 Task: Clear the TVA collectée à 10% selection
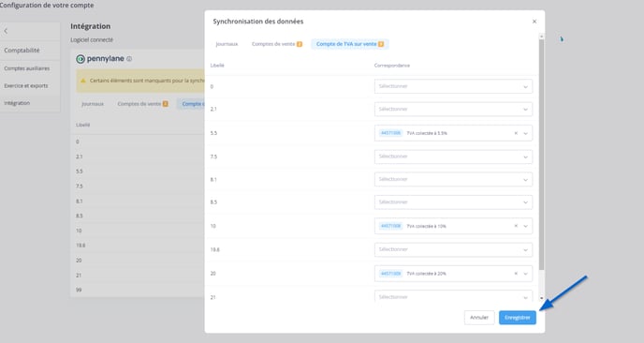[516, 226]
